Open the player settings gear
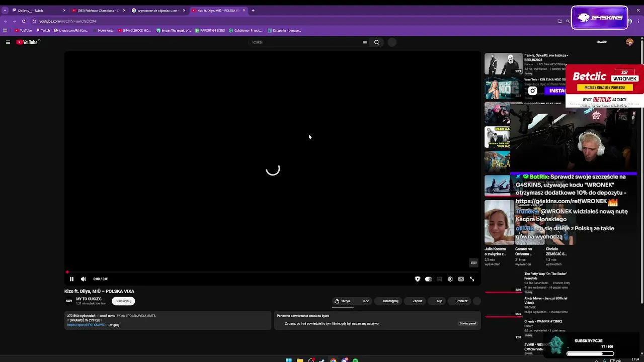This screenshot has width=644, height=362. 450,279
